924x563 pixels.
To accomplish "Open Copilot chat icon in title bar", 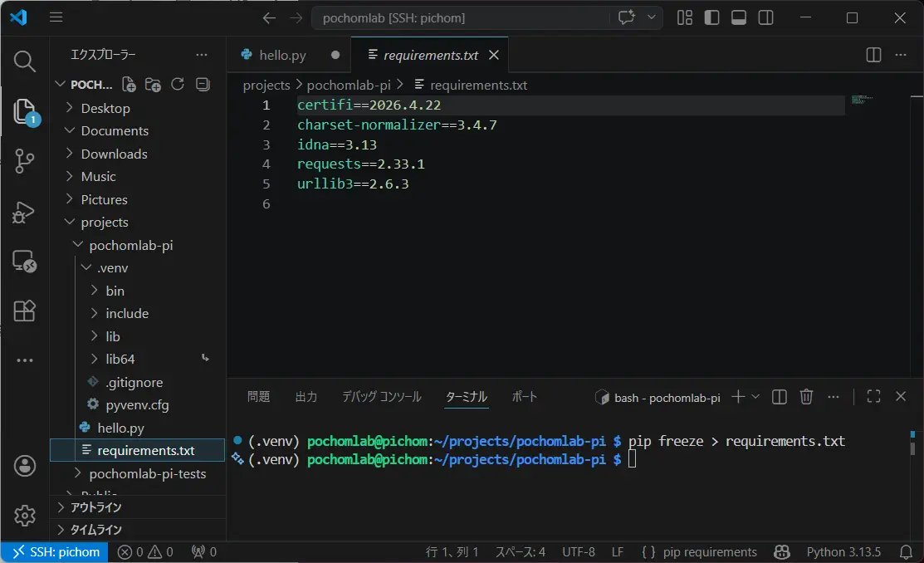I will tap(627, 17).
